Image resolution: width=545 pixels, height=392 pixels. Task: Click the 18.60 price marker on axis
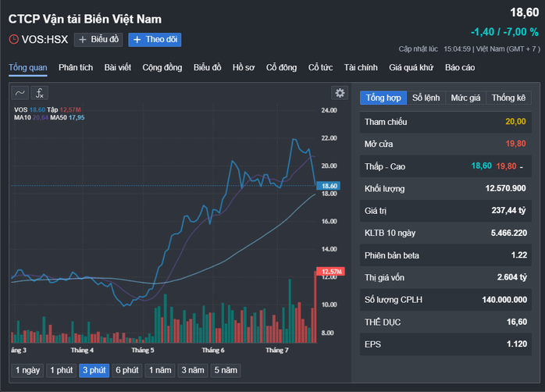(329, 186)
